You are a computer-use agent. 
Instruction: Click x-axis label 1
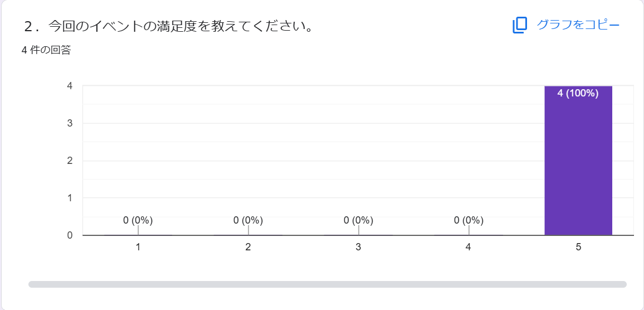(138, 248)
